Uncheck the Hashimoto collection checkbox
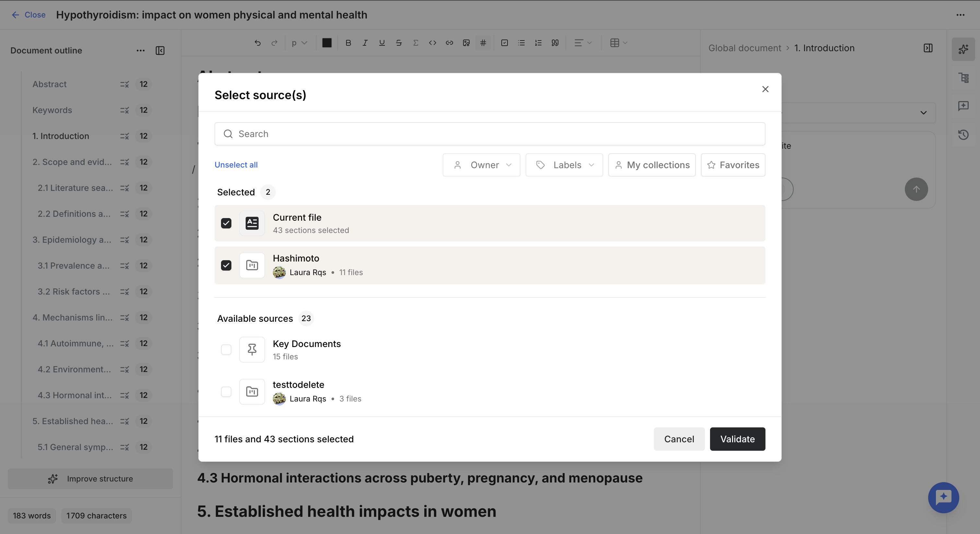The height and width of the screenshot is (534, 980). [x=226, y=265]
